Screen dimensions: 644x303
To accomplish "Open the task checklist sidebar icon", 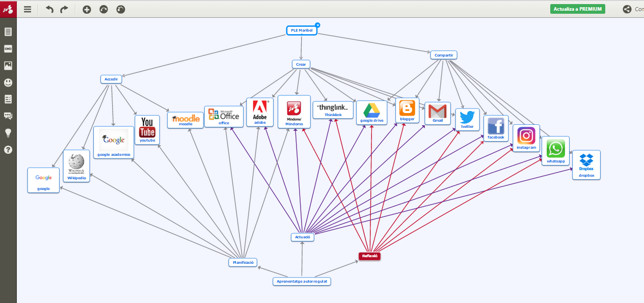I will tap(8, 99).
